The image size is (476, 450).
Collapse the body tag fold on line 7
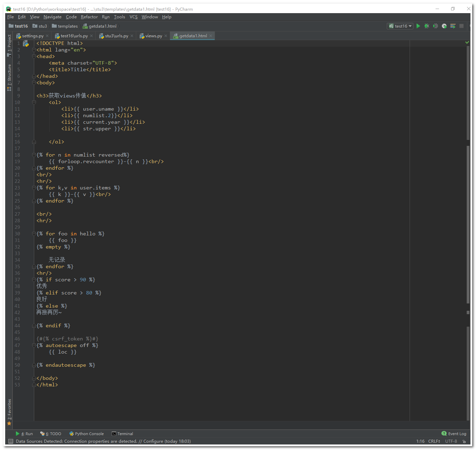point(34,83)
